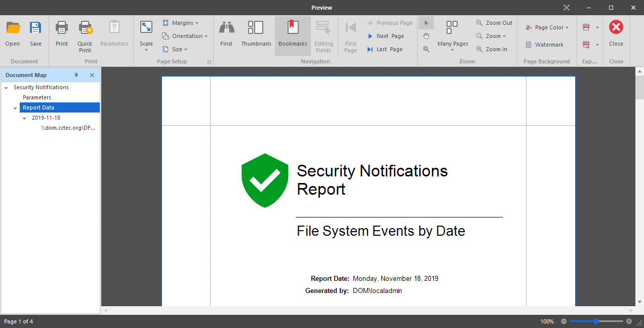Select Parameters in Document Map
644x328 pixels.
point(37,97)
